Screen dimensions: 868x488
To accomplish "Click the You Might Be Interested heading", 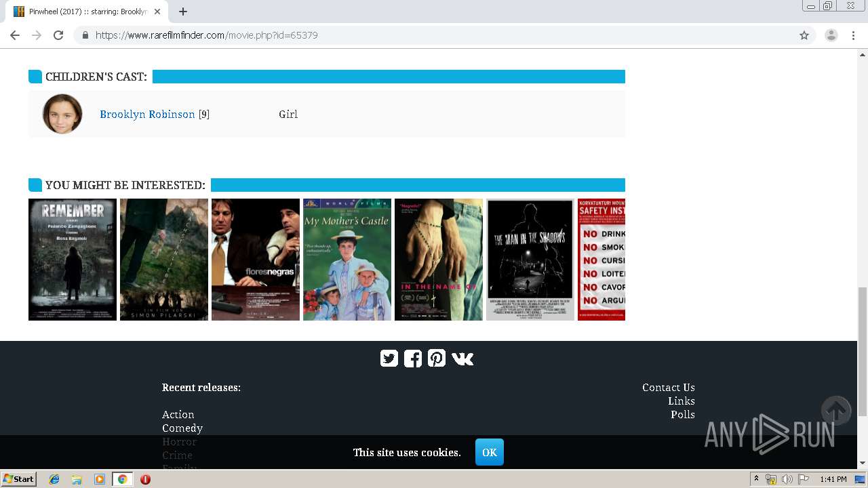I will (x=125, y=185).
